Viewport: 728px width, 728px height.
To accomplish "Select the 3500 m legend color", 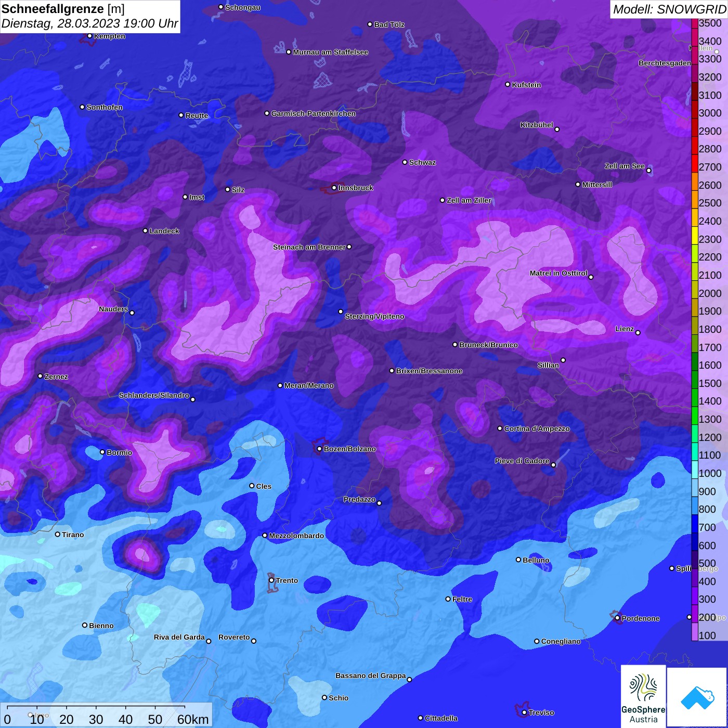I will pos(694,23).
